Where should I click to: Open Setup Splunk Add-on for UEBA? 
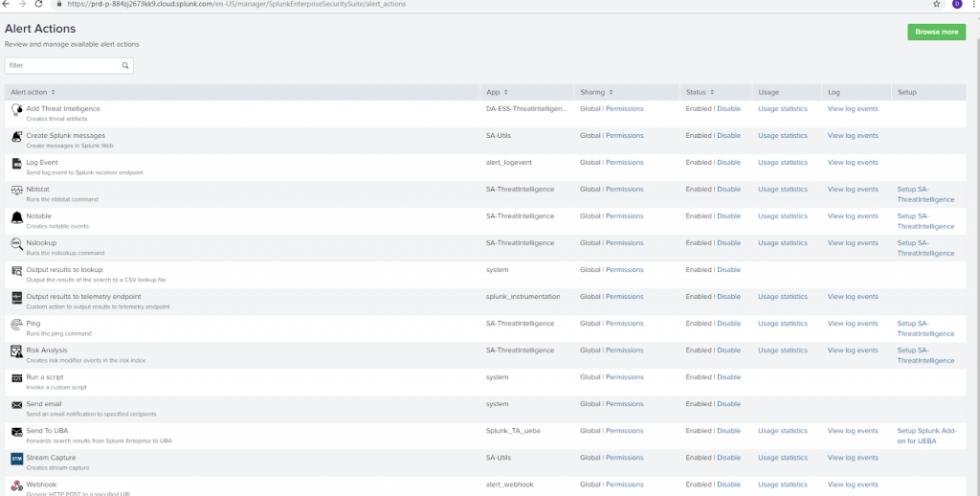(926, 436)
